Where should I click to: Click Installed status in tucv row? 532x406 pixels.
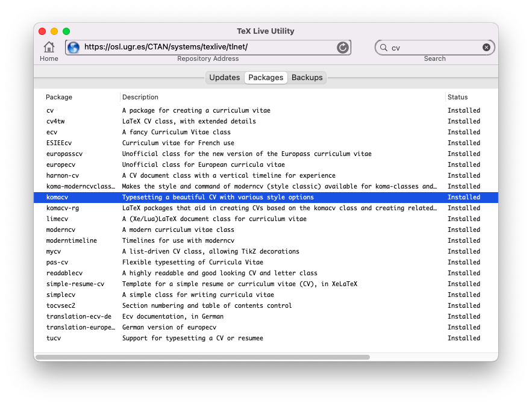464,339
